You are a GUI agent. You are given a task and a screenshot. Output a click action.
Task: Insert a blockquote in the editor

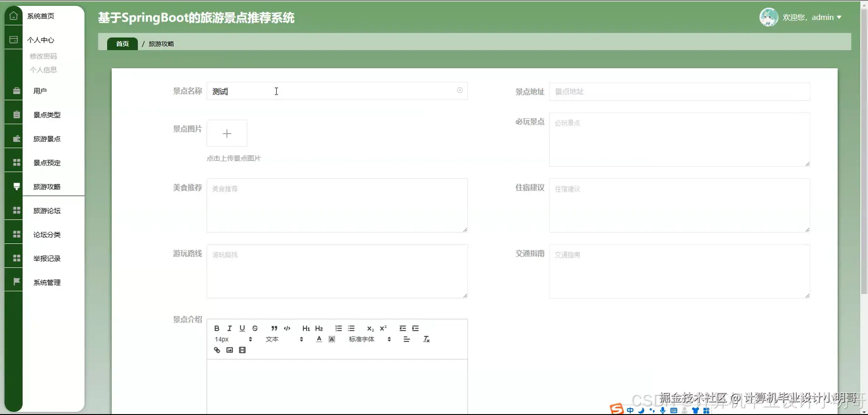274,328
